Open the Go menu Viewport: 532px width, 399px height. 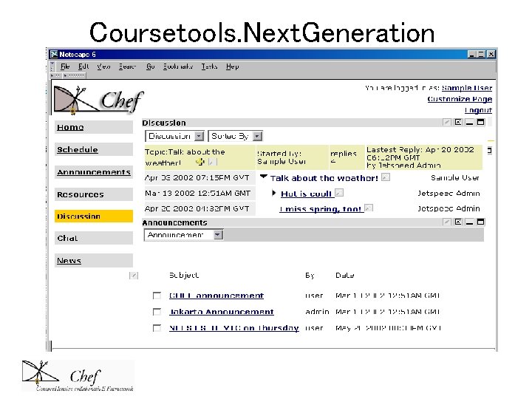(x=151, y=66)
